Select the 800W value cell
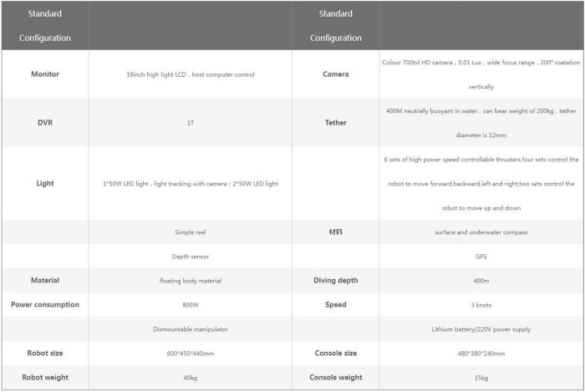The width and height of the screenshot is (585, 392). click(191, 305)
